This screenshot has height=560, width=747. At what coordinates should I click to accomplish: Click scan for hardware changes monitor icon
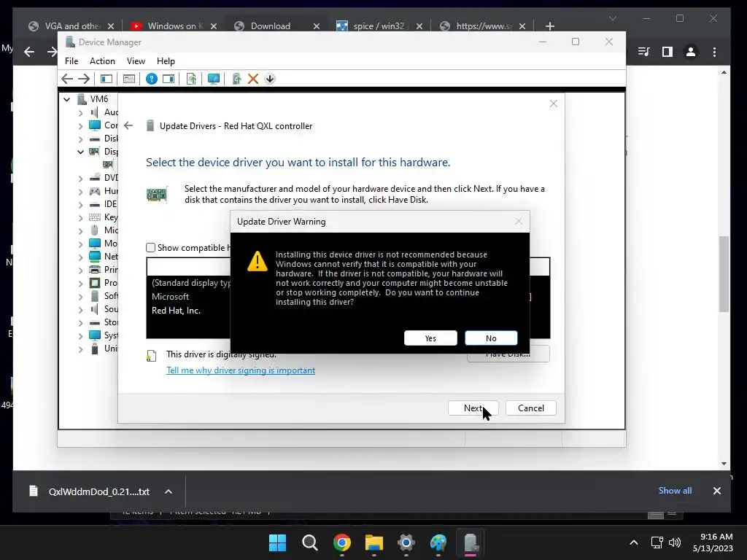(x=214, y=79)
